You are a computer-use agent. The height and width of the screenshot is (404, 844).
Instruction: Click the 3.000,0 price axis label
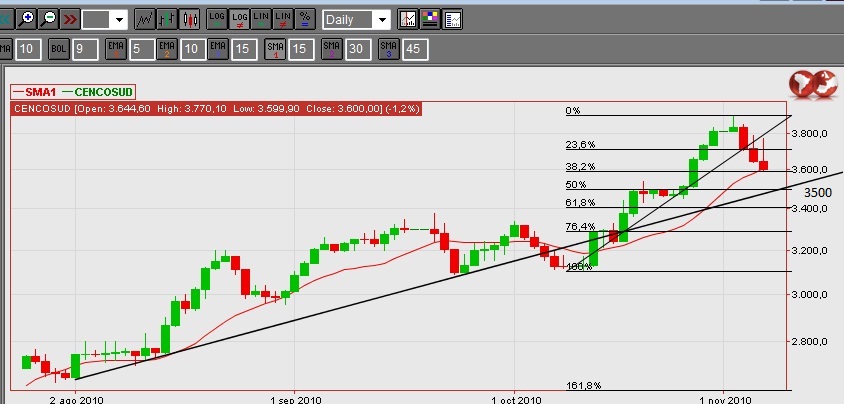point(812,294)
